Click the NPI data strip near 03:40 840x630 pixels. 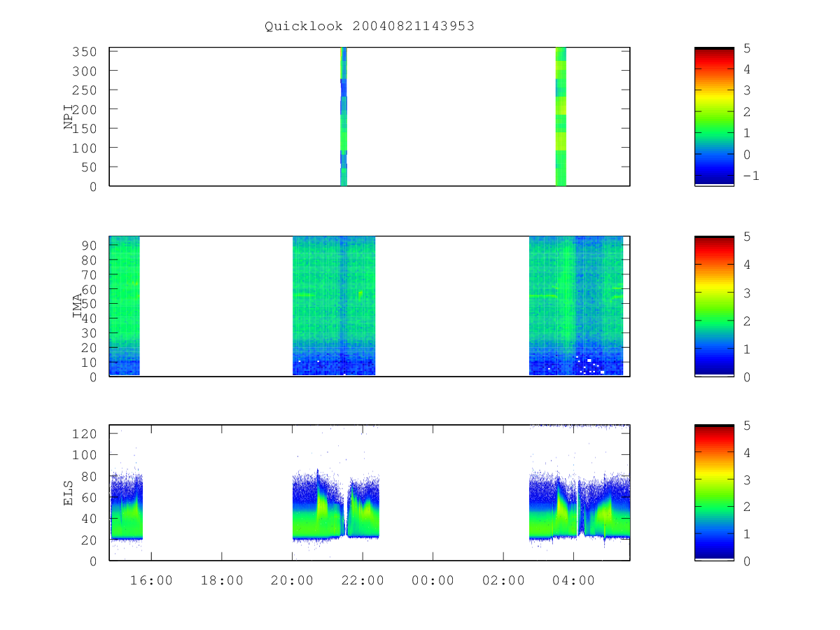(561, 116)
